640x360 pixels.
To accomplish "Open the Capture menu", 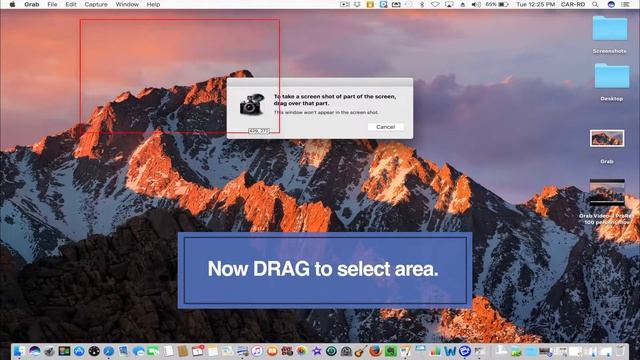I will pos(96,4).
